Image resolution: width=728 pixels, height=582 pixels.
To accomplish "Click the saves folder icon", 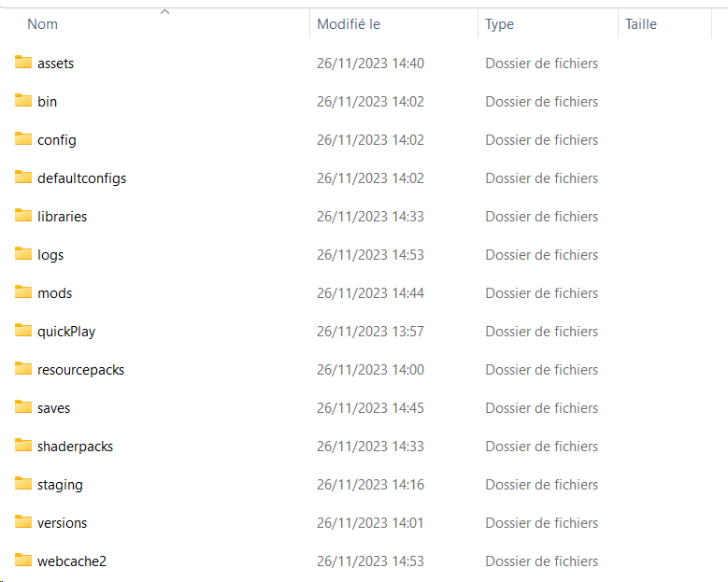I will (x=23, y=407).
